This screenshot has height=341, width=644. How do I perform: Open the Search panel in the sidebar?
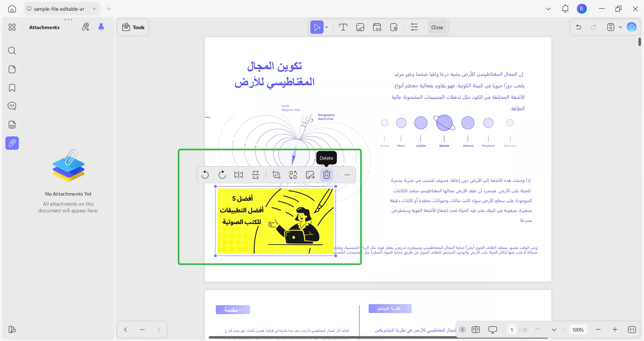tap(12, 51)
